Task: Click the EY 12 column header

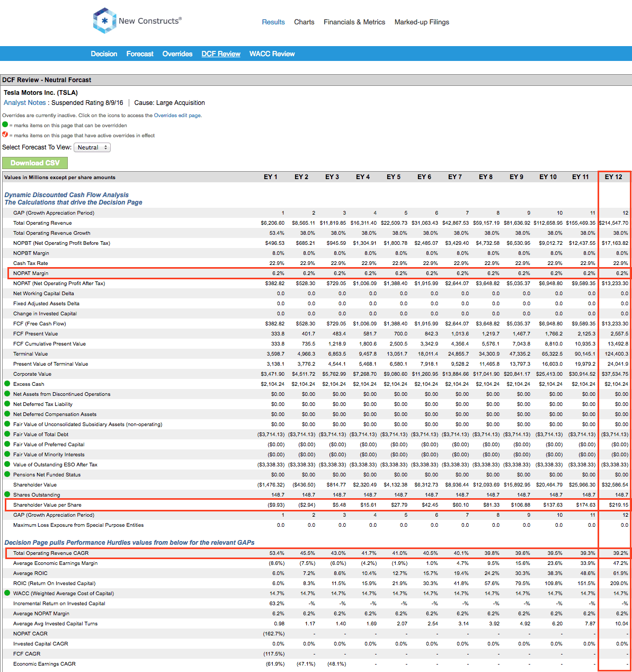Action: pyautogui.click(x=613, y=177)
